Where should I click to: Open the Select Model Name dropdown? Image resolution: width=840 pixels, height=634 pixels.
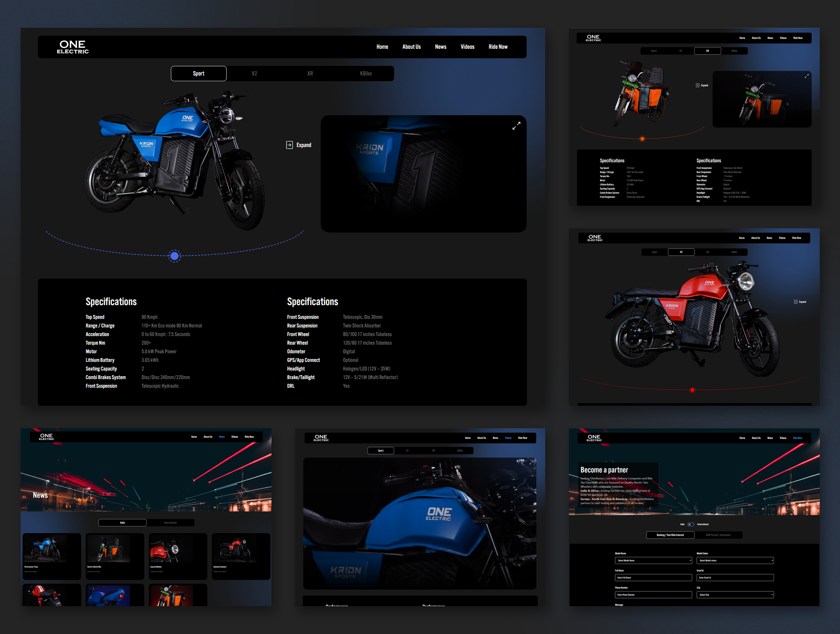click(653, 561)
